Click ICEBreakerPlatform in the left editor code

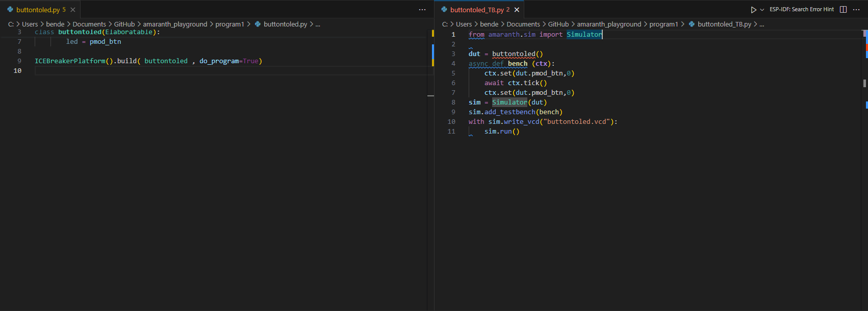click(x=70, y=61)
